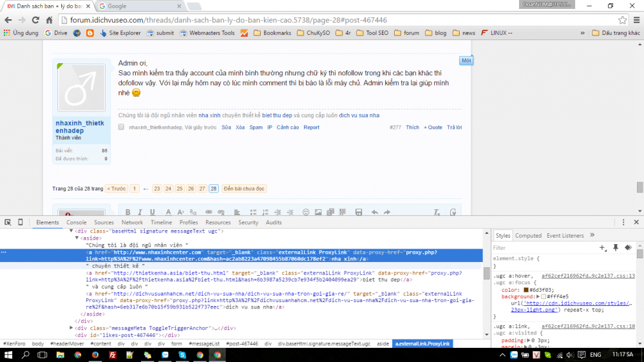Open Blogger bookmark icon in bookmarks bar
Screen dimensions: 644x362
tap(90, 33)
